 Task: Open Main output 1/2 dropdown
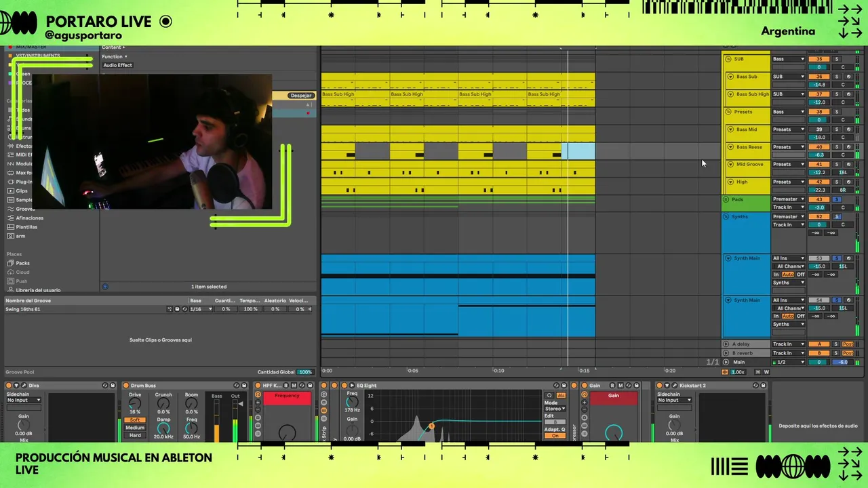tap(789, 362)
